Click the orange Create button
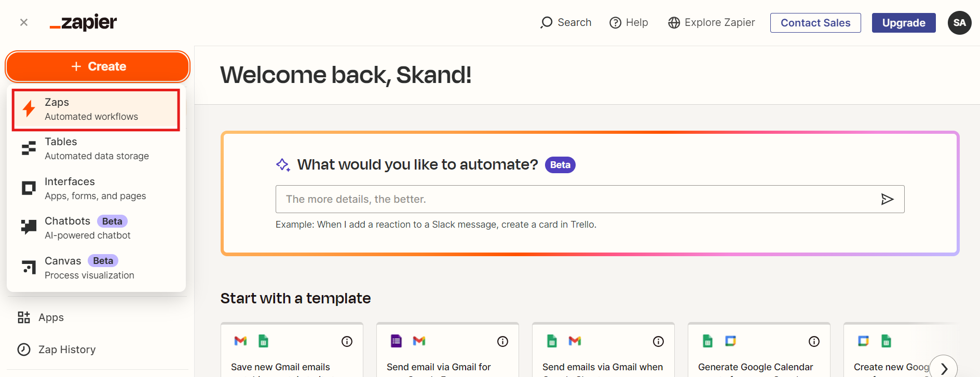Viewport: 980px width, 377px height. pos(98,66)
